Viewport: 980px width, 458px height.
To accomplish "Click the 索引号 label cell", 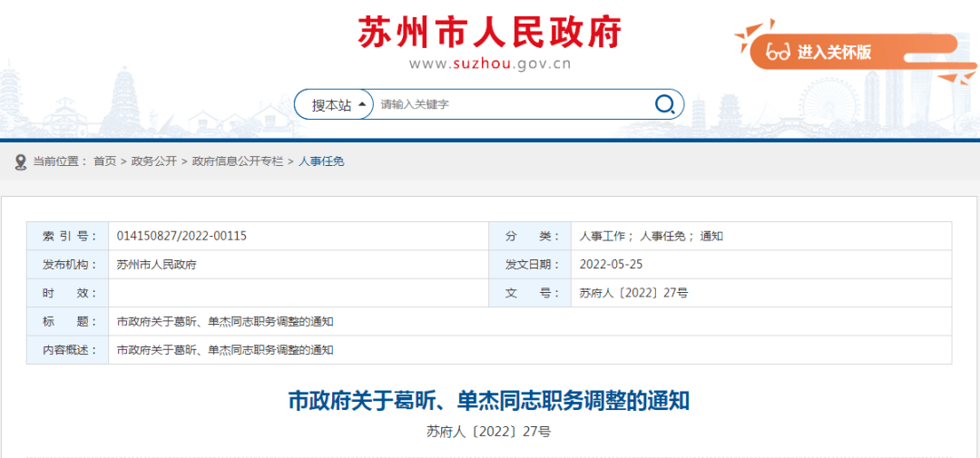I will point(67,236).
